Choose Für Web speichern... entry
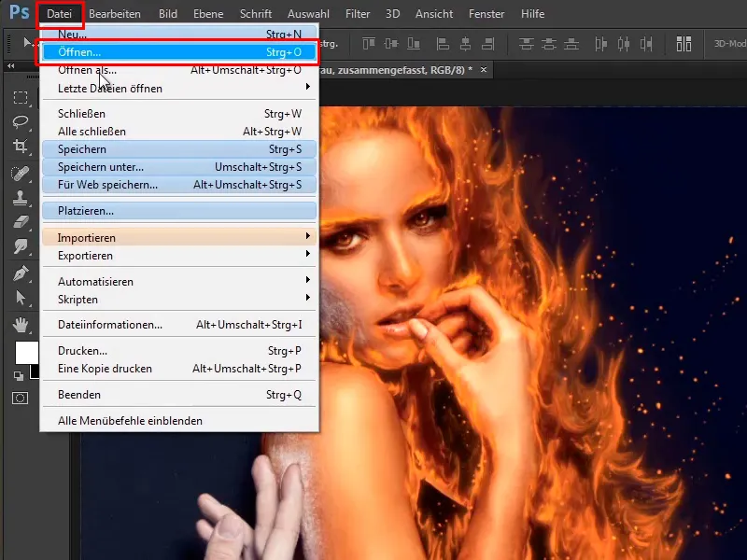This screenshot has width=747, height=560. click(179, 185)
